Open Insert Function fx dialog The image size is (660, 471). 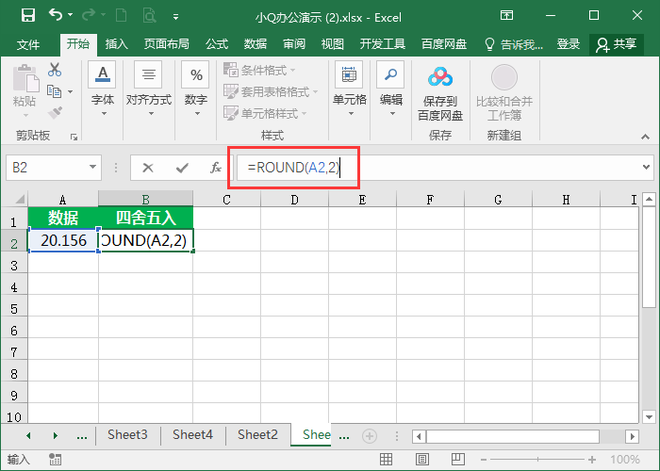coord(215,169)
